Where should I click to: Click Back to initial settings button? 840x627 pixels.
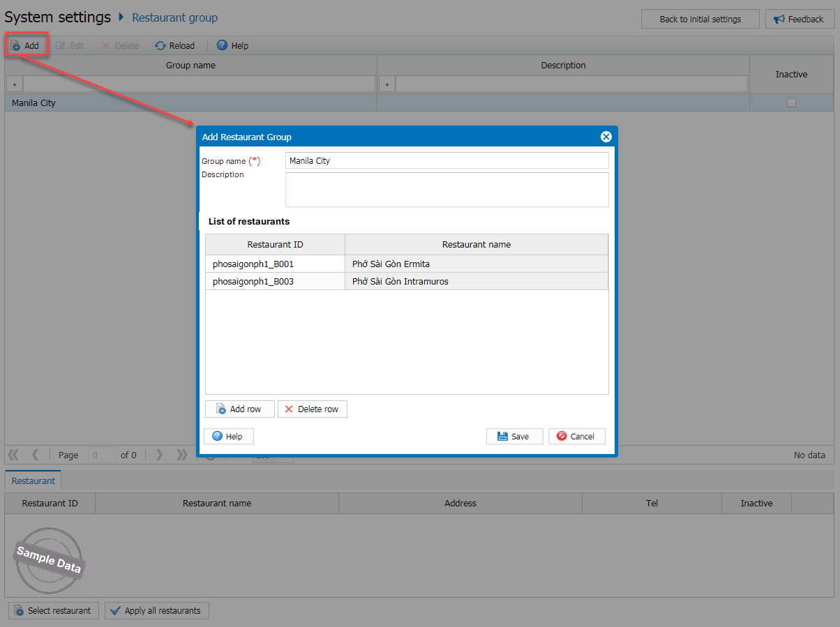click(x=700, y=20)
